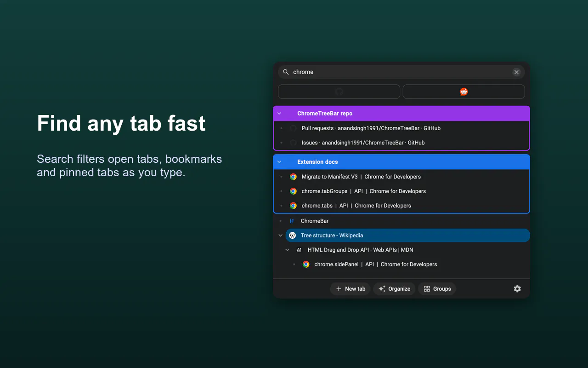Open chrome.tabGroups API tab

[x=401, y=191]
